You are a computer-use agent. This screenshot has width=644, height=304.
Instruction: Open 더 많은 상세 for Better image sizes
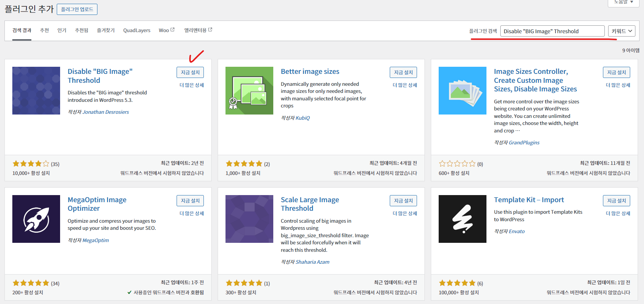coord(405,85)
